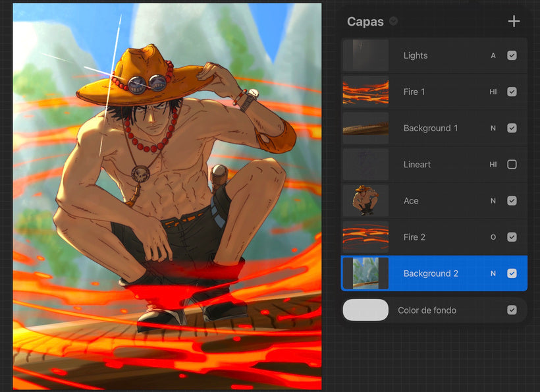This screenshot has height=392, width=540.
Task: Open blend mode O on Fire 2 layer
Action: point(493,237)
